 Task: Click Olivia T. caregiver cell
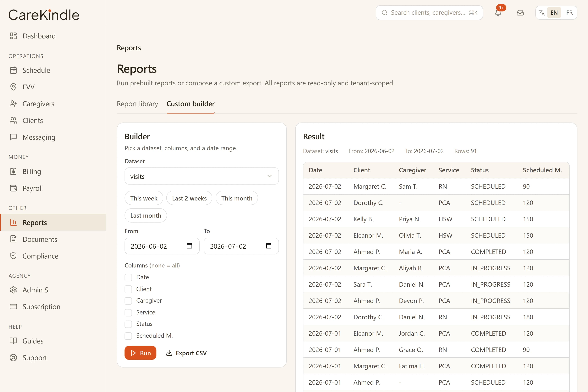point(410,236)
